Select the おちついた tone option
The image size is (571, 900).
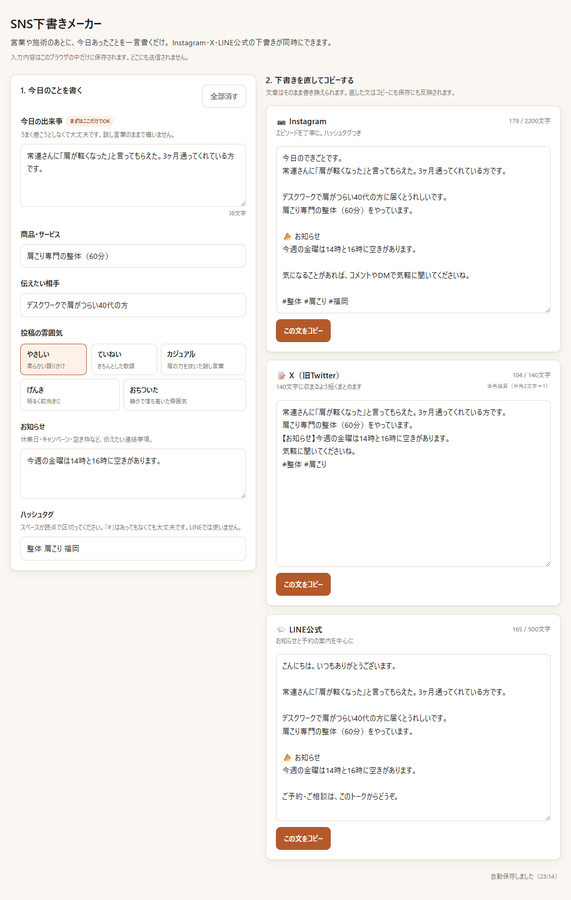pyautogui.click(x=185, y=395)
